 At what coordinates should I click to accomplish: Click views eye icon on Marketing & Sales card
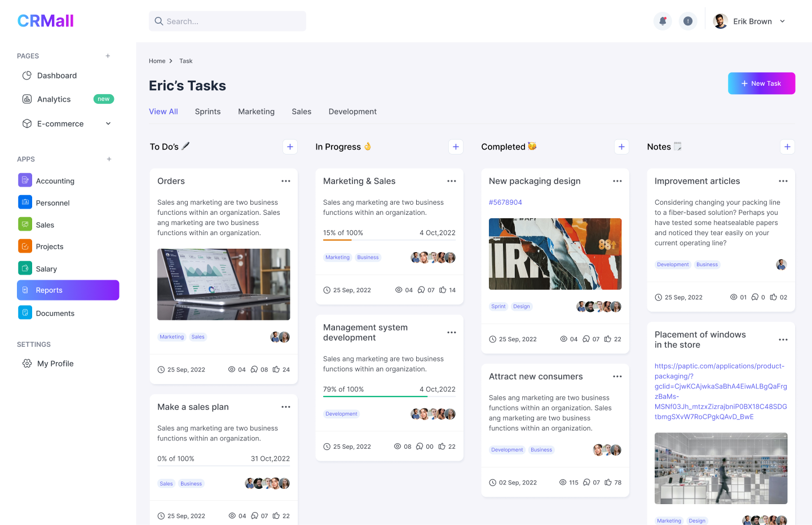(x=399, y=290)
